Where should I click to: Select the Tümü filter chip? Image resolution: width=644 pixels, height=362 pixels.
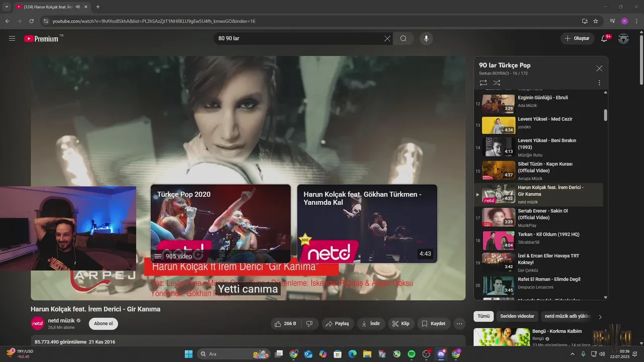[x=484, y=316]
